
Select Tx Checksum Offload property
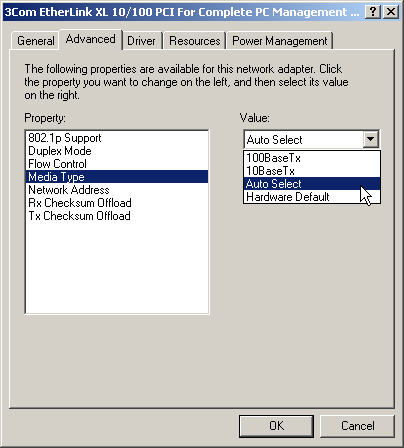point(117,216)
